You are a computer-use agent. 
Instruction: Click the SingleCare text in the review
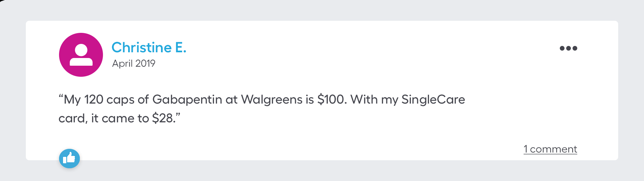point(433,100)
